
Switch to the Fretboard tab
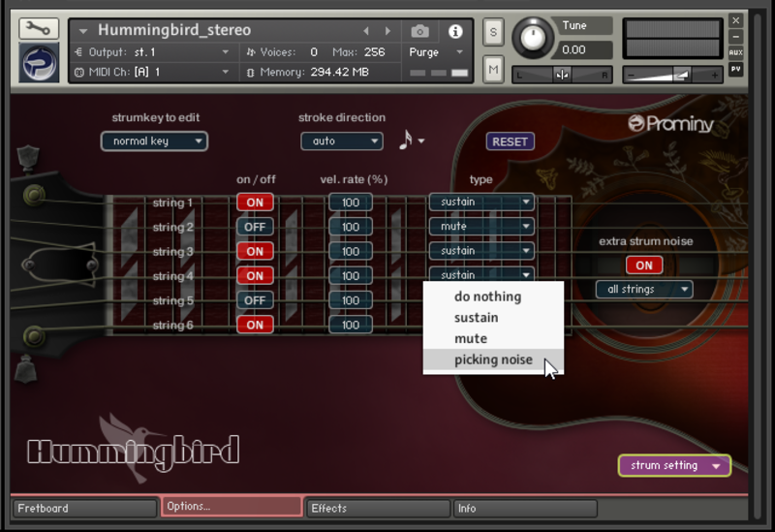tap(84, 509)
